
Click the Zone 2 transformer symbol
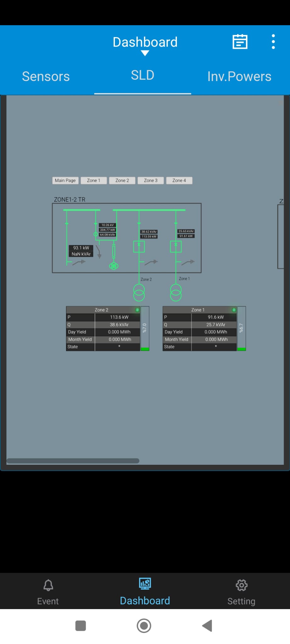(139, 292)
